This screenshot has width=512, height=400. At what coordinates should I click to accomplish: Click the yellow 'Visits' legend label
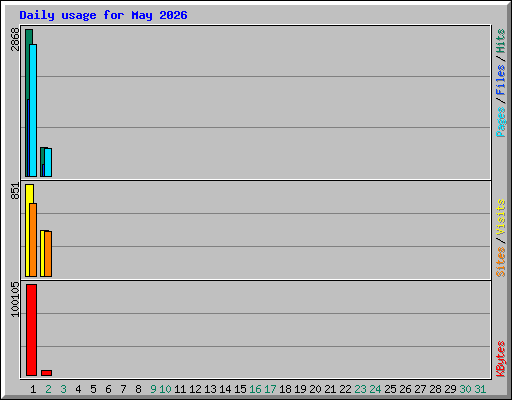click(500, 217)
